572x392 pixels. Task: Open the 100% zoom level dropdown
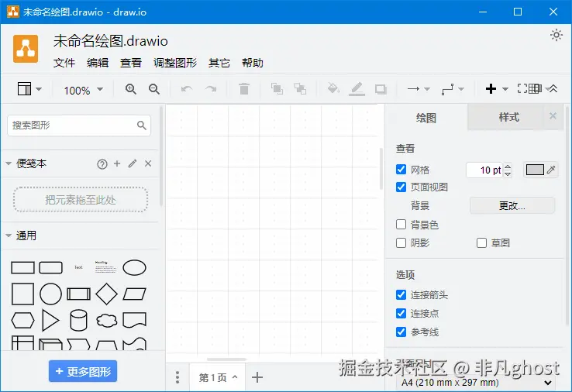click(x=84, y=90)
